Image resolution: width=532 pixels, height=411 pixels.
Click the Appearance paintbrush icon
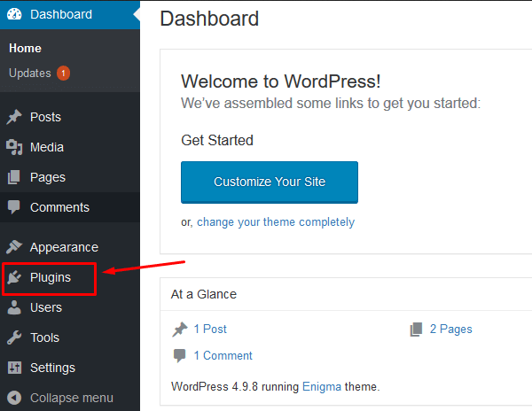point(14,247)
